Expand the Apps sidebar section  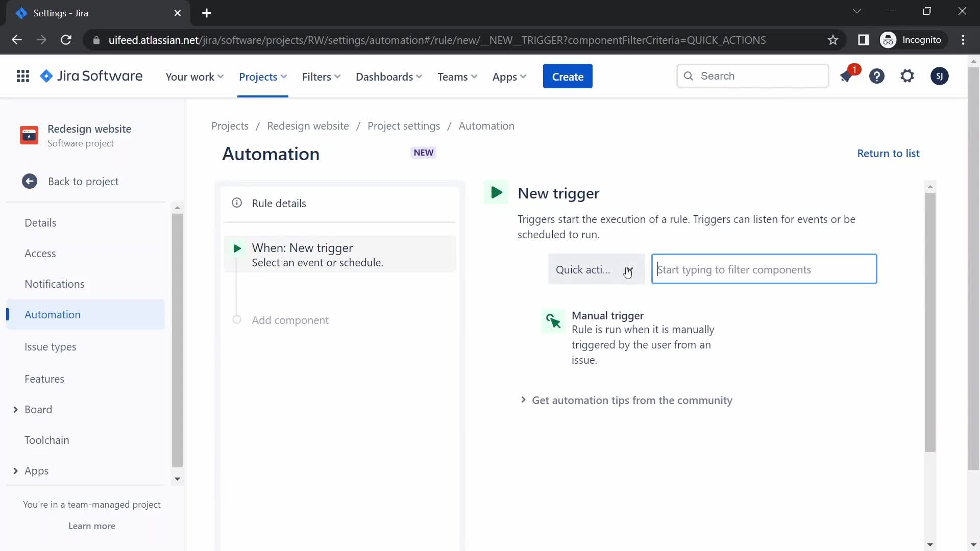[x=15, y=470]
